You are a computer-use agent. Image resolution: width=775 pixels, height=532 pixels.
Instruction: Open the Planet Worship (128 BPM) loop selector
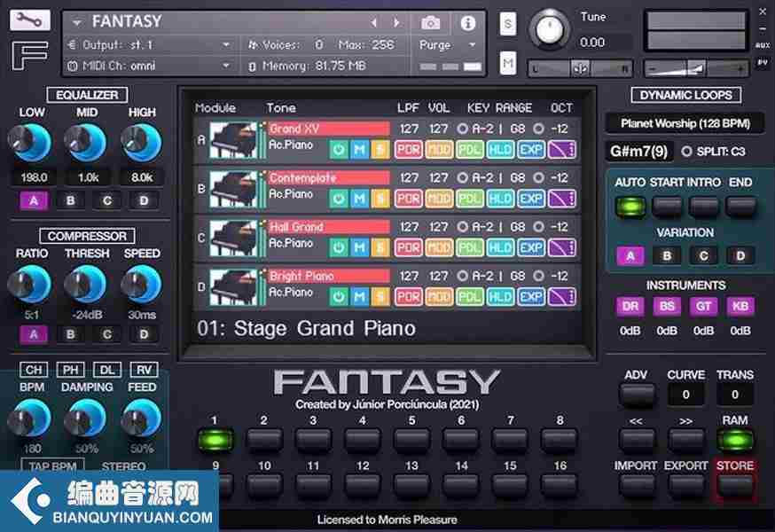point(685,123)
